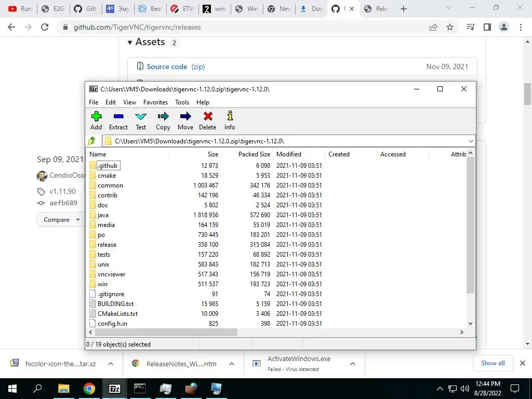
Task: Bookmark this page with the star icon
Action: 450,27
